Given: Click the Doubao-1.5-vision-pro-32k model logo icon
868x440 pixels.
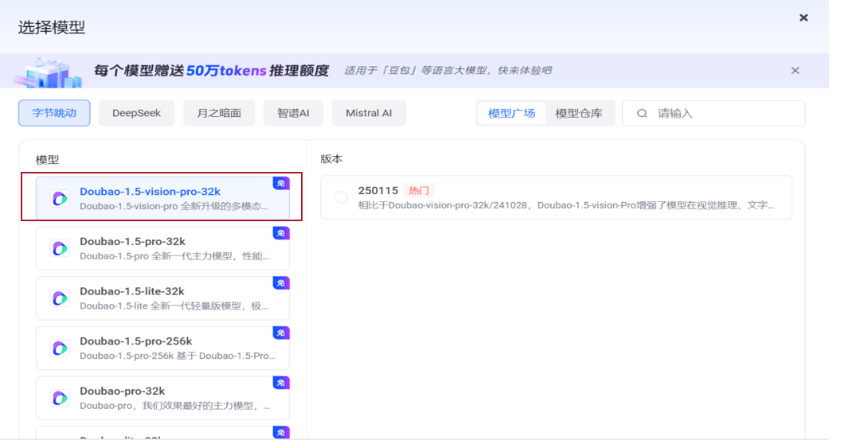Looking at the screenshot, I should (x=60, y=198).
